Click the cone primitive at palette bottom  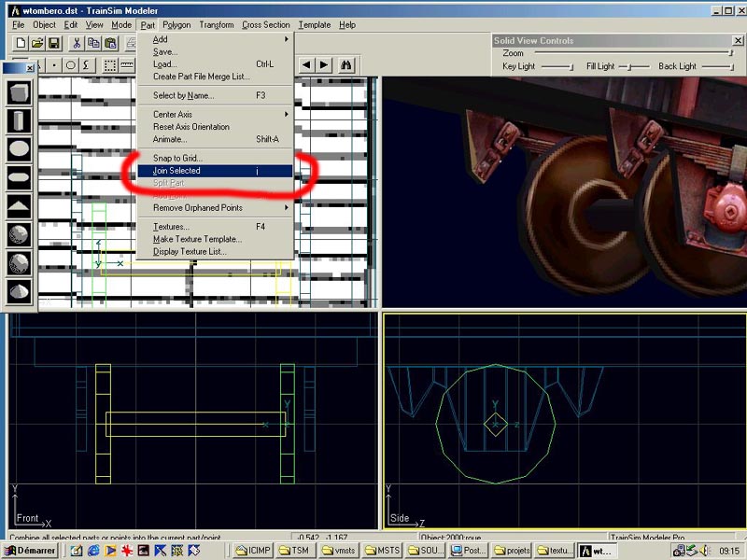pos(20,291)
